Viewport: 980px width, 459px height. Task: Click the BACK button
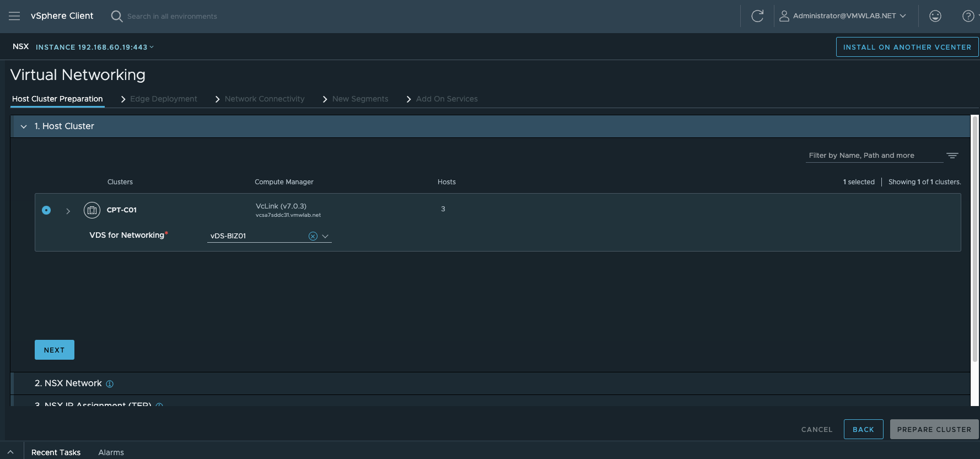pyautogui.click(x=864, y=429)
